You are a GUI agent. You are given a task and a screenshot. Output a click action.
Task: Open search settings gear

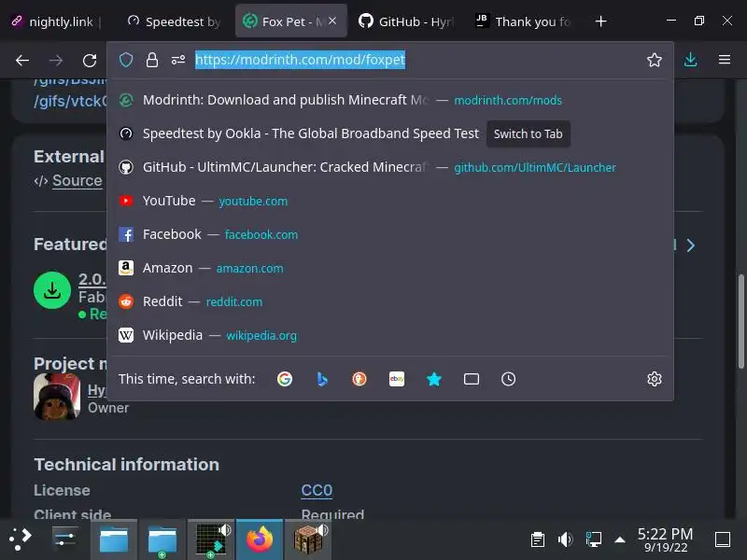coord(655,379)
